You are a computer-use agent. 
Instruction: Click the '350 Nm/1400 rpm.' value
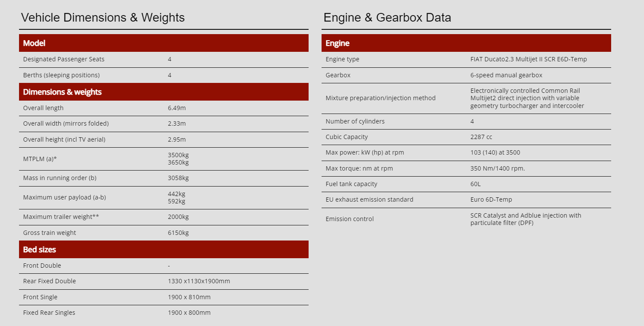497,168
